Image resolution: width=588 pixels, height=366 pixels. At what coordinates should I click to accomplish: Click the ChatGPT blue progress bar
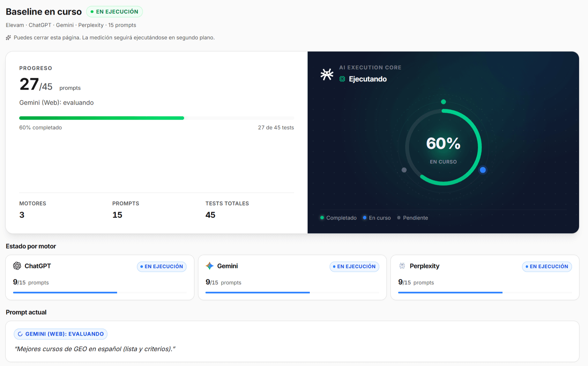tap(100, 292)
